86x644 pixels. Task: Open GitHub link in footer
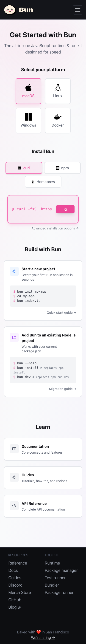click(15, 600)
